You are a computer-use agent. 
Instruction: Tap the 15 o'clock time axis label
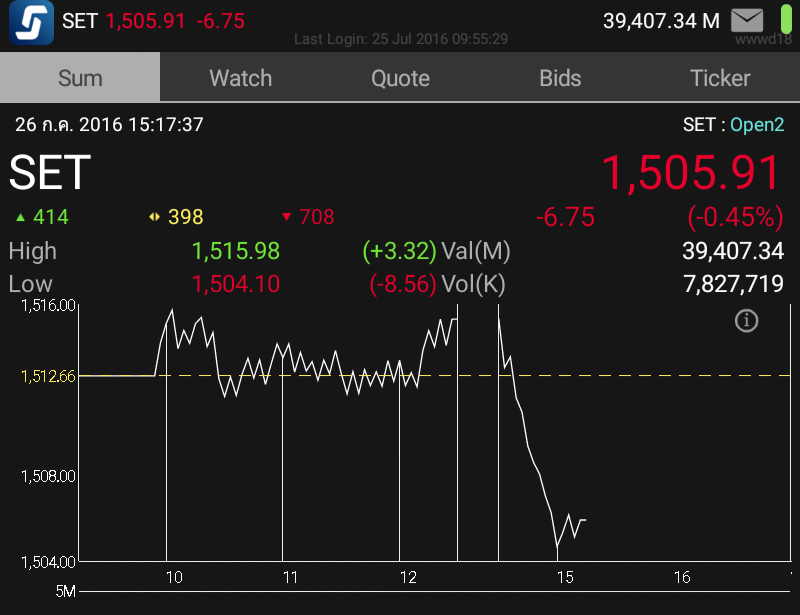coord(565,577)
